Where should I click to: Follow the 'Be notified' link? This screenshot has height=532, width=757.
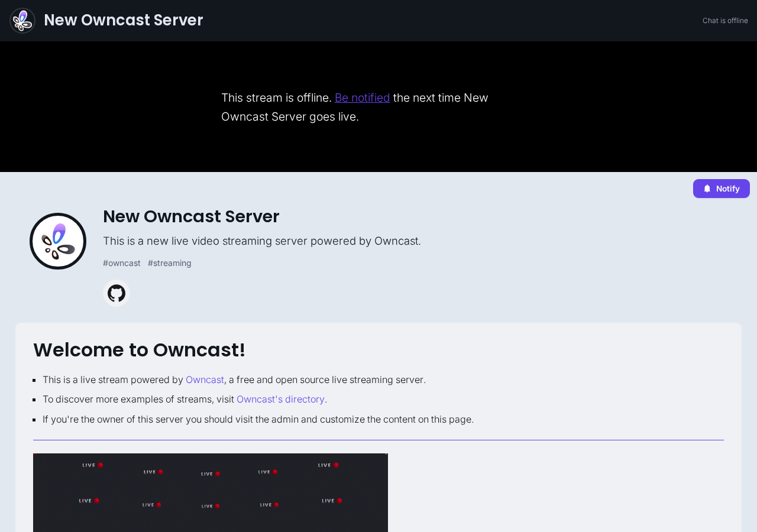pyautogui.click(x=363, y=98)
